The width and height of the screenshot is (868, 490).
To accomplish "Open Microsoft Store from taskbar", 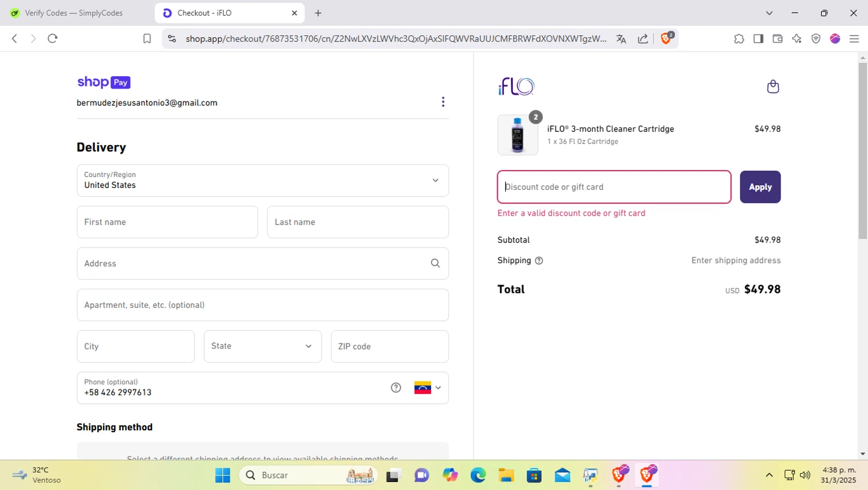I will (x=534, y=475).
